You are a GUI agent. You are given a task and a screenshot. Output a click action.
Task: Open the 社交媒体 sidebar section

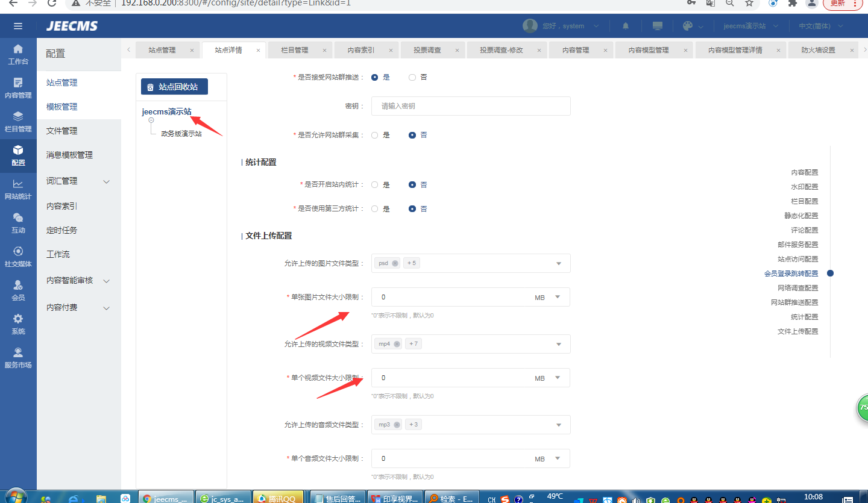(18, 256)
